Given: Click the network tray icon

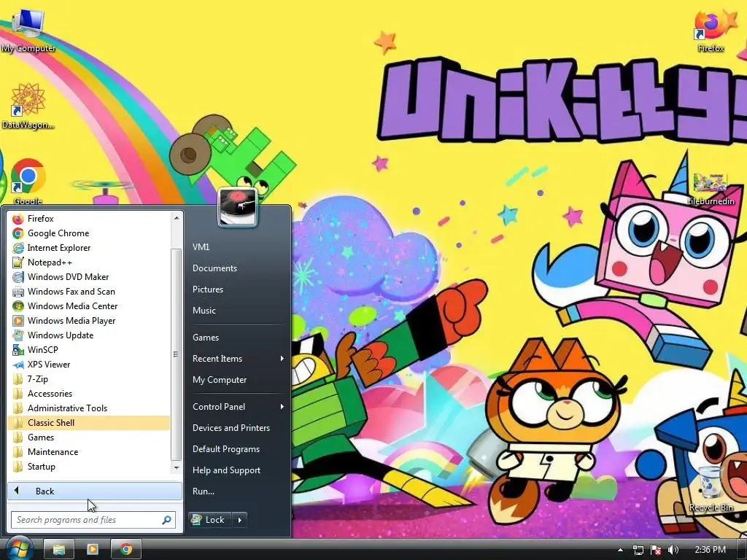Looking at the screenshot, I should [638, 550].
